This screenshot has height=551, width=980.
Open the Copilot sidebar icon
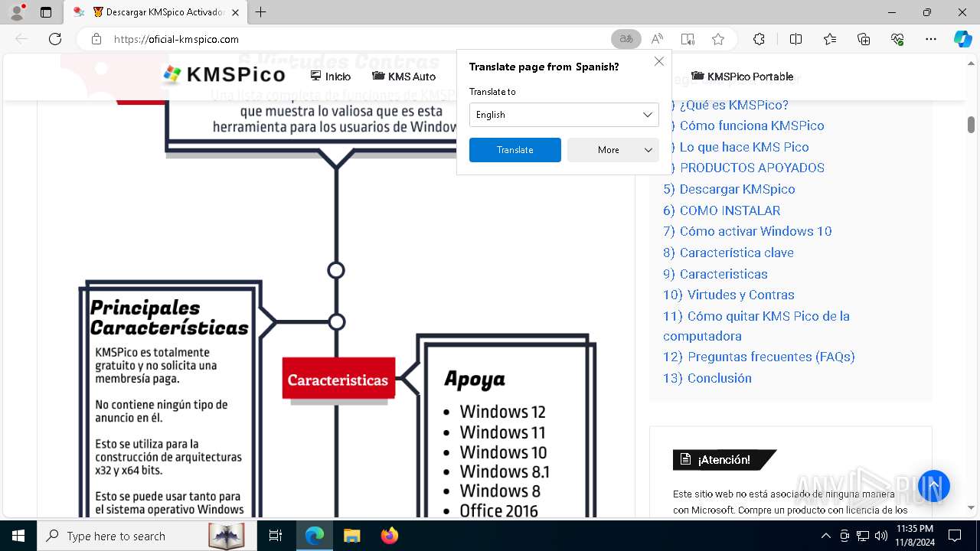coord(962,39)
